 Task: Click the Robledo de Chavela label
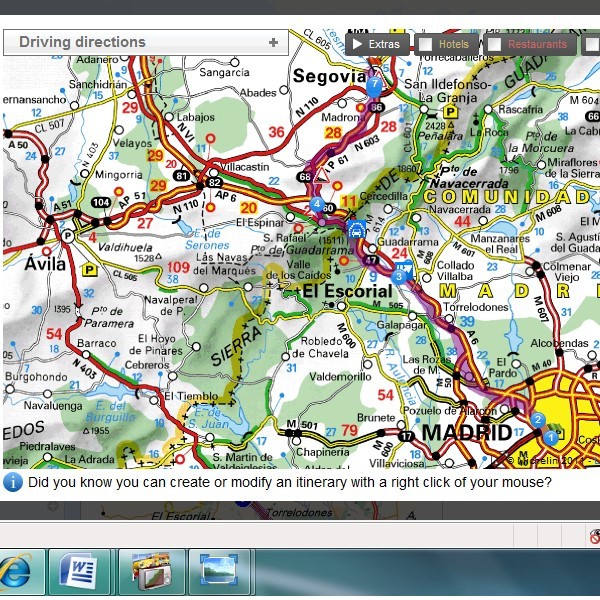(x=321, y=347)
